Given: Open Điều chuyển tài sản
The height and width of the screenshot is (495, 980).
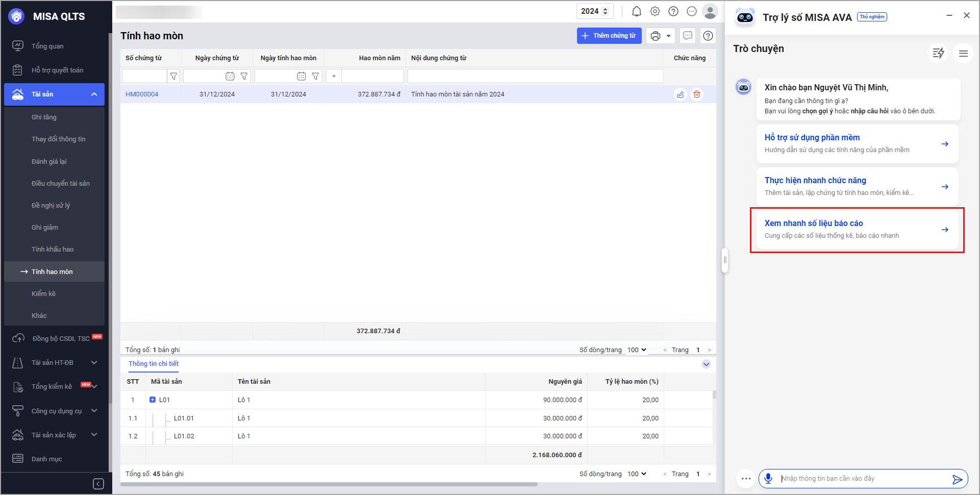Looking at the screenshot, I should pyautogui.click(x=61, y=184).
